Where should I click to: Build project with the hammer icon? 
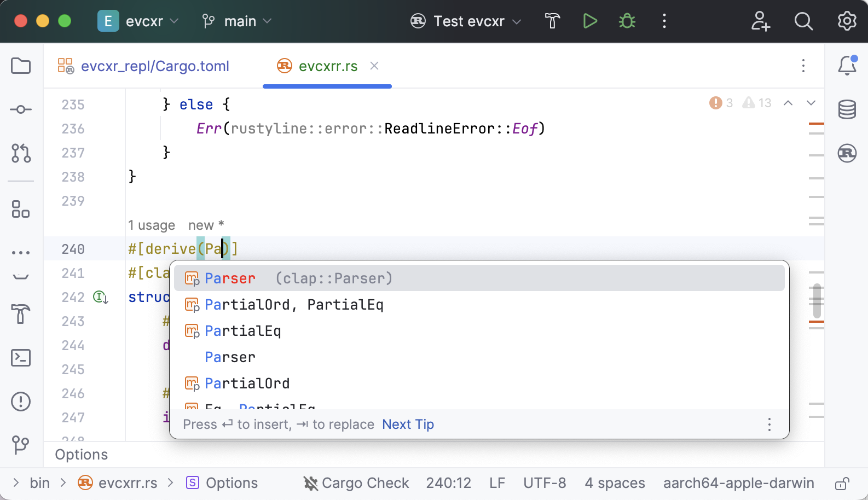(x=553, y=21)
